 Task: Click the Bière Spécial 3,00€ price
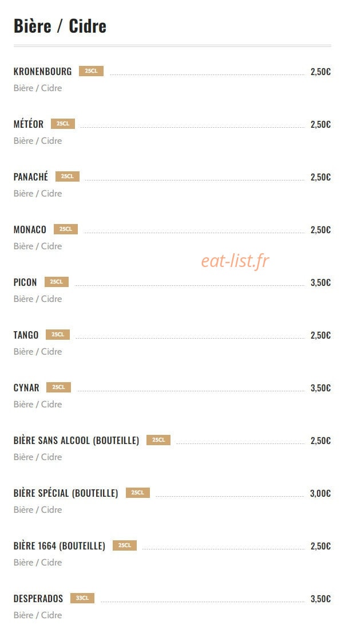[x=320, y=493]
